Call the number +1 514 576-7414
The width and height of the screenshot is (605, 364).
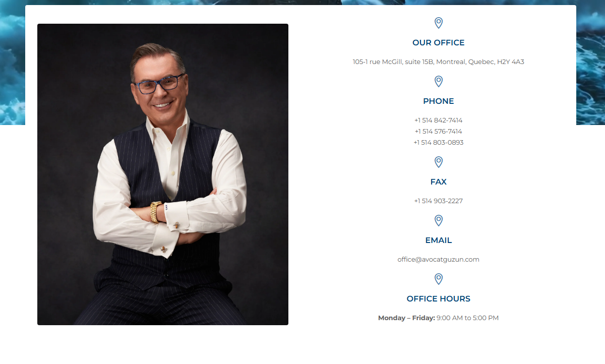click(x=439, y=132)
